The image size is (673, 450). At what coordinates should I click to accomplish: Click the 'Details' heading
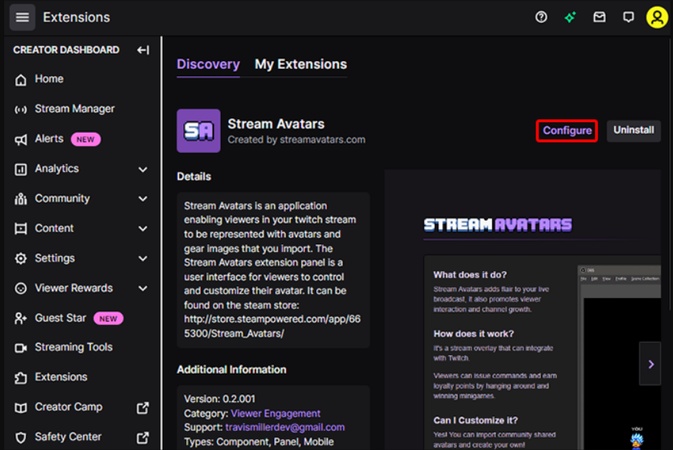point(194,176)
